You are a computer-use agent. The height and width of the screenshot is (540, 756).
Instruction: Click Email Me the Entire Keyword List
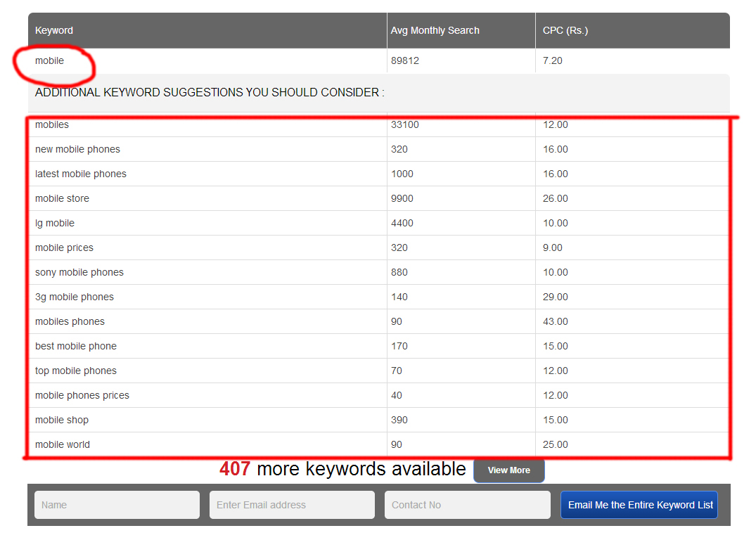click(639, 505)
